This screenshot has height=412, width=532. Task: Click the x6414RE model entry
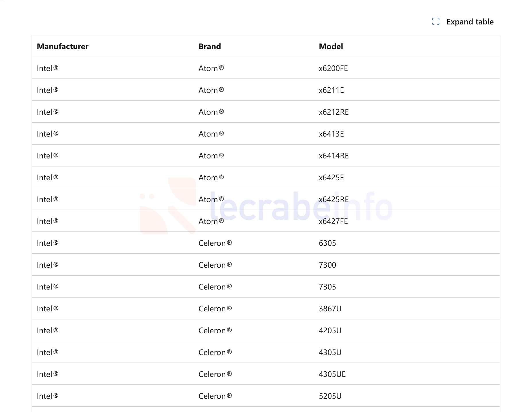coord(334,156)
